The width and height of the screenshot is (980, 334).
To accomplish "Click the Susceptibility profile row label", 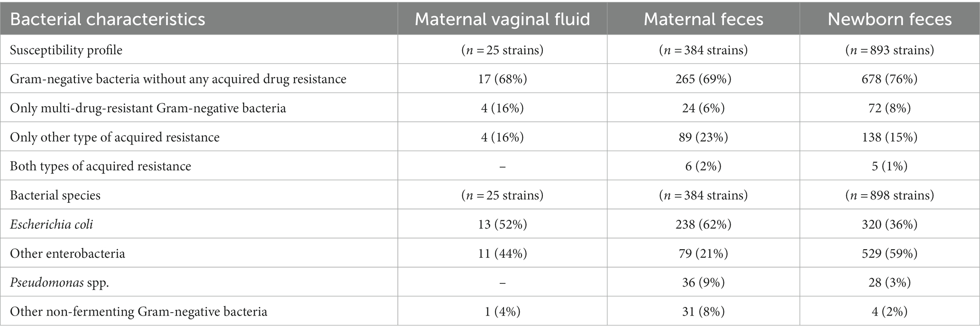I will tap(66, 50).
